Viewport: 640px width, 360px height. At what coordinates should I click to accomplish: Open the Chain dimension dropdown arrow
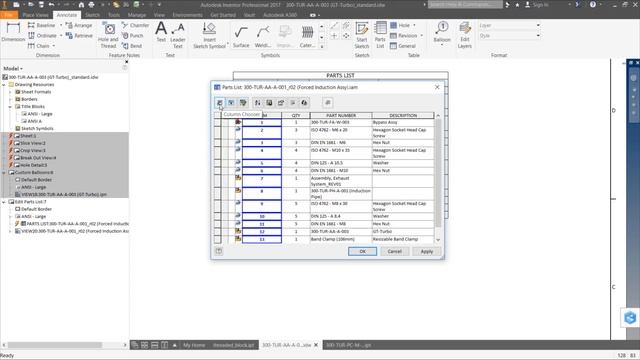[53, 46]
